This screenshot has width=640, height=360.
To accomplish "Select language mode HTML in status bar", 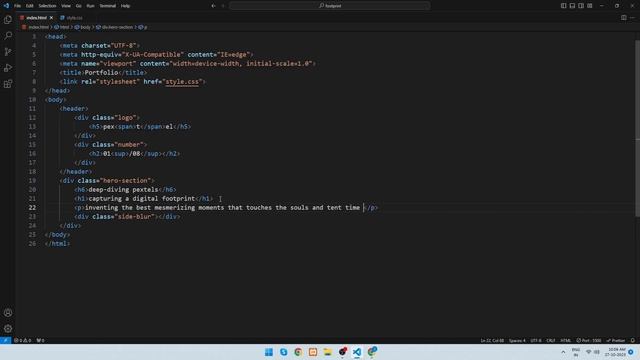I will [x=566, y=340].
